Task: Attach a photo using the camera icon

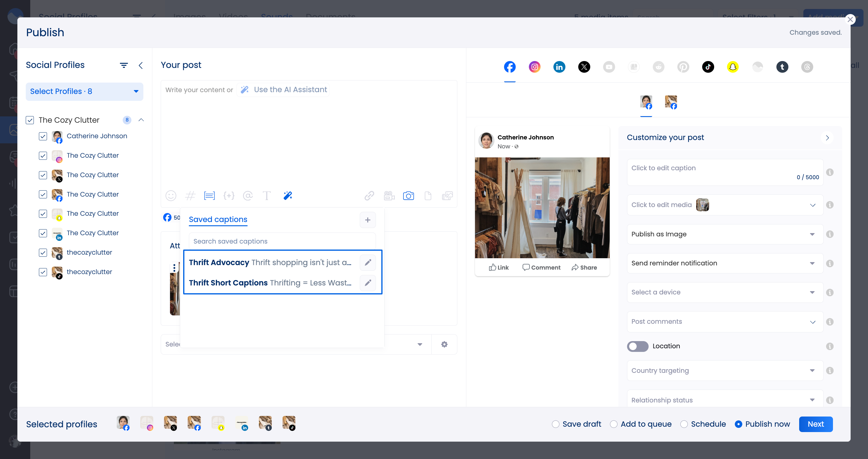Action: point(408,195)
